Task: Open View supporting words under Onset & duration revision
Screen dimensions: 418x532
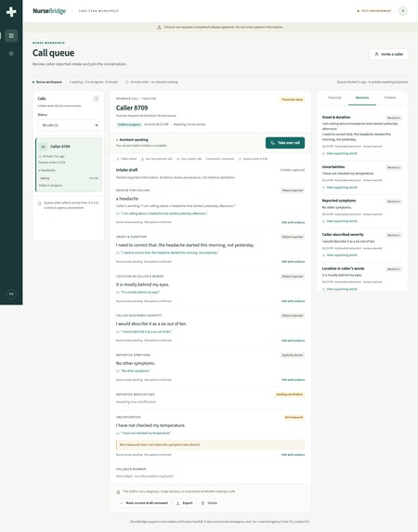Action: pos(340,153)
